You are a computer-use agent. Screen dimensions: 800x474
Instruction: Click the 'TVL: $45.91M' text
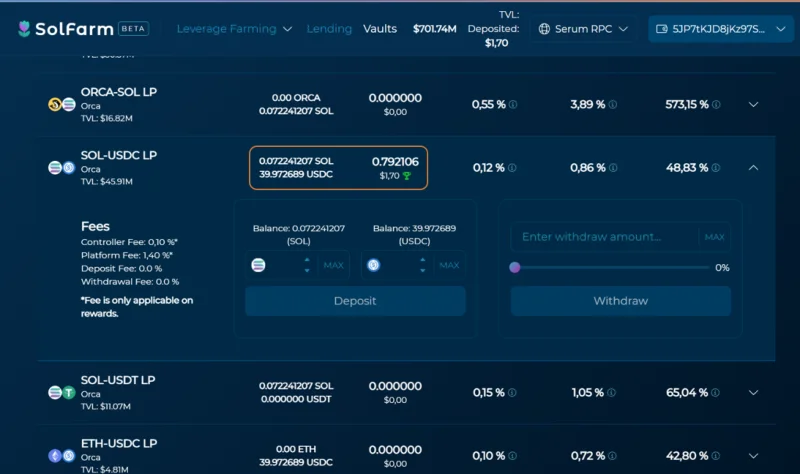coord(107,182)
